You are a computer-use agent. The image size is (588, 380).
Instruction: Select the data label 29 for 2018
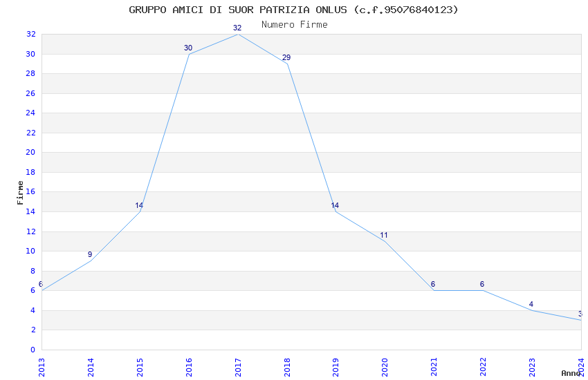click(x=286, y=57)
